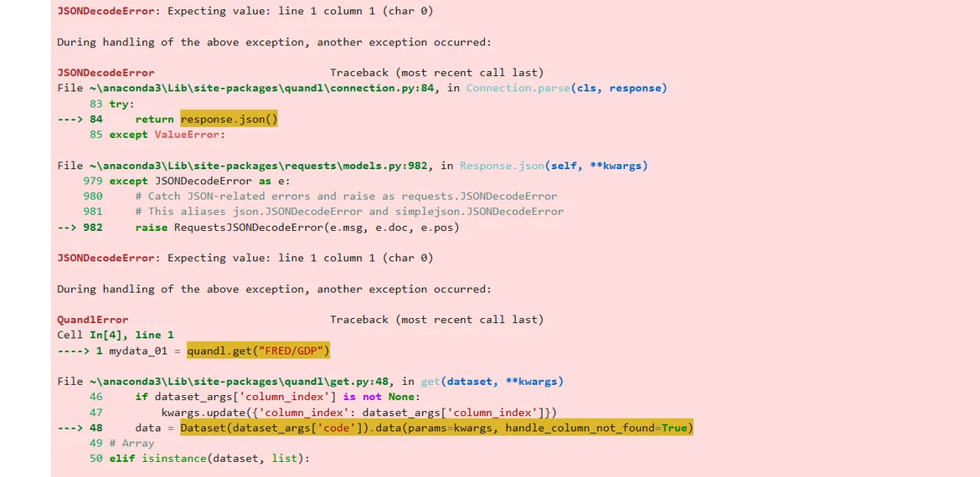The width and height of the screenshot is (980, 477).
Task: Click the highlighted response.json() call
Action: pyautogui.click(x=229, y=120)
